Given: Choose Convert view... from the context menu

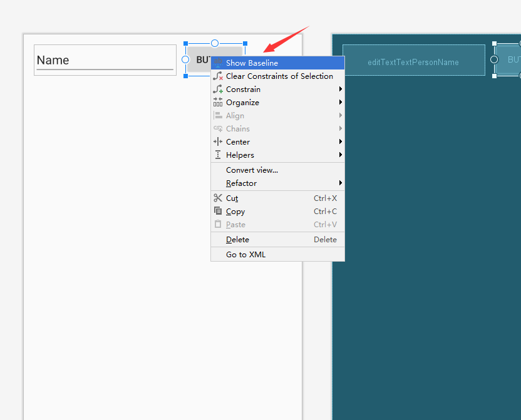Looking at the screenshot, I should (252, 170).
